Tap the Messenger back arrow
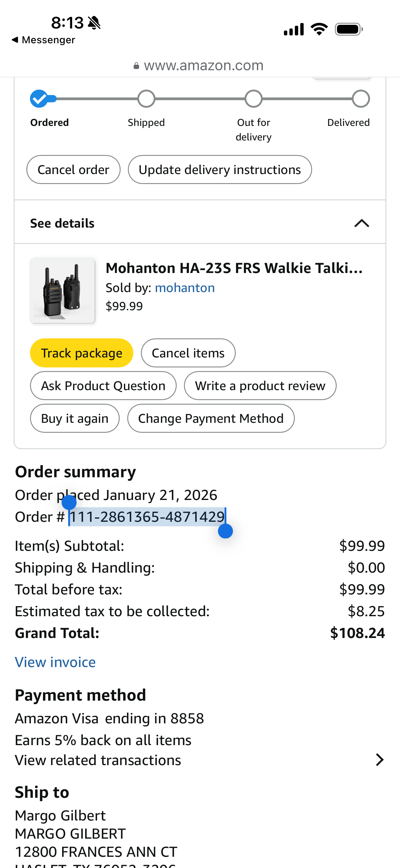 pyautogui.click(x=15, y=40)
